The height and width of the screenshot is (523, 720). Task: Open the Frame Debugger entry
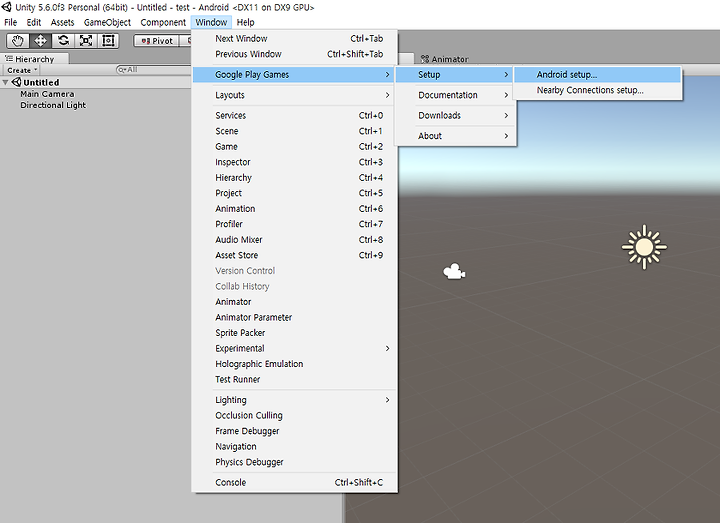tap(294, 431)
